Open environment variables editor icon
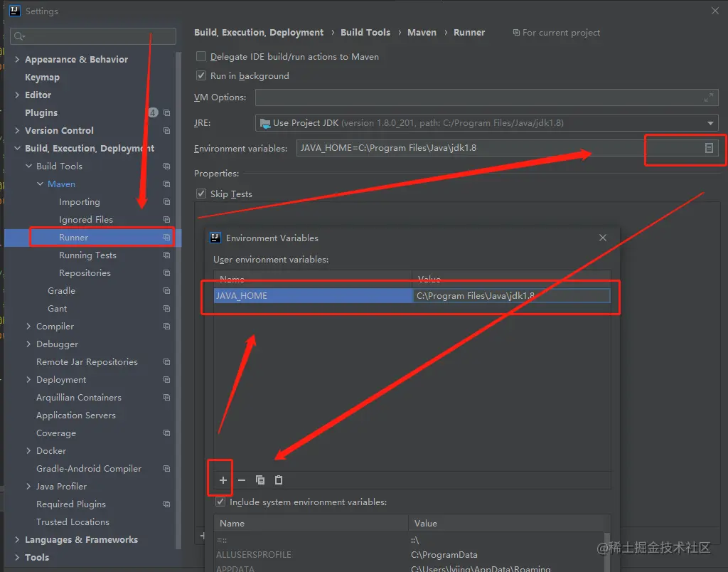The image size is (728, 572). [x=709, y=148]
